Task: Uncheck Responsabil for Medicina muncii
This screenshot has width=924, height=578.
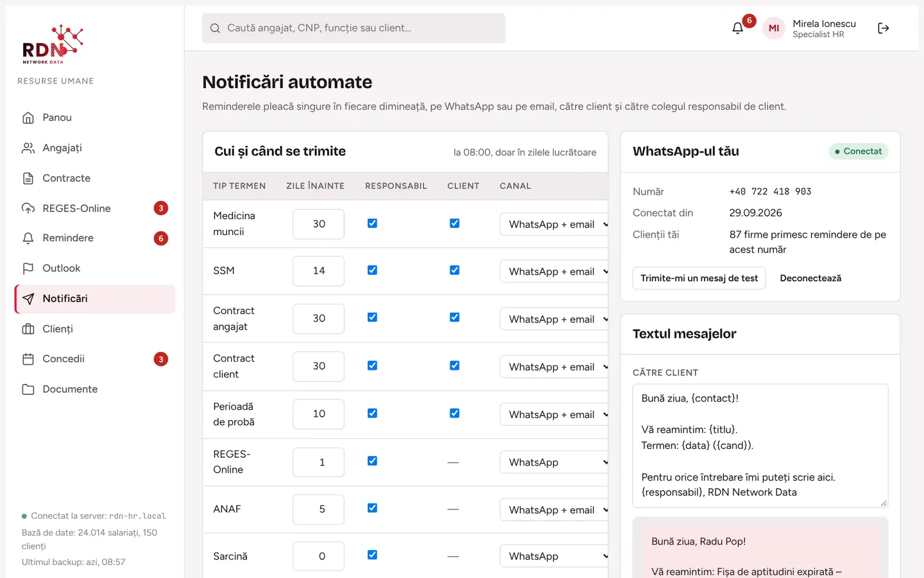Action: tap(372, 223)
